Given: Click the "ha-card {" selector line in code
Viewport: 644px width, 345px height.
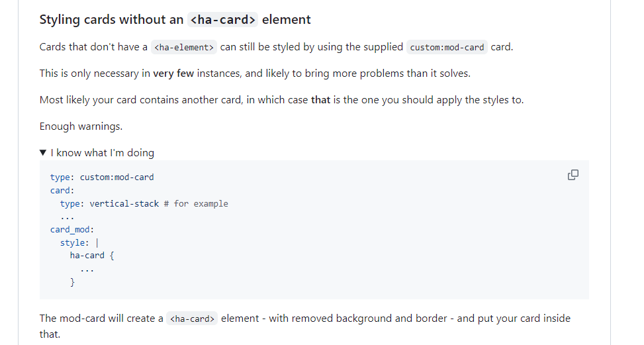Looking at the screenshot, I should [x=92, y=256].
